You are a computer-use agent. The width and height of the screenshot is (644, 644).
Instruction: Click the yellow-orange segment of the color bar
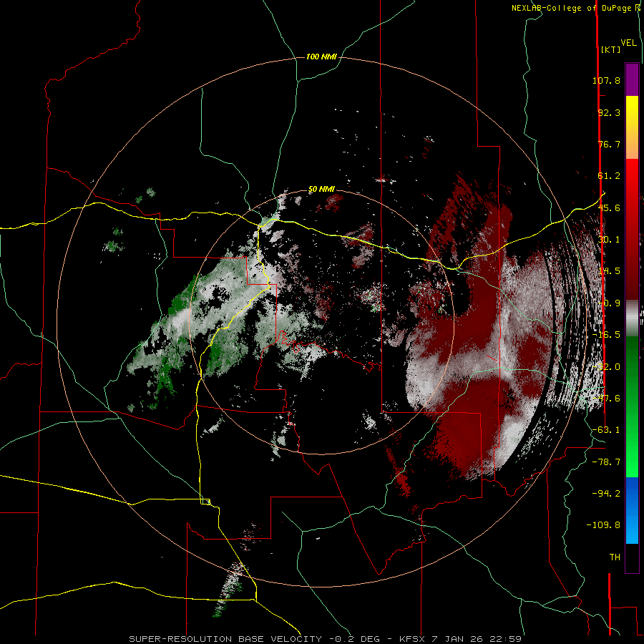tap(632, 127)
